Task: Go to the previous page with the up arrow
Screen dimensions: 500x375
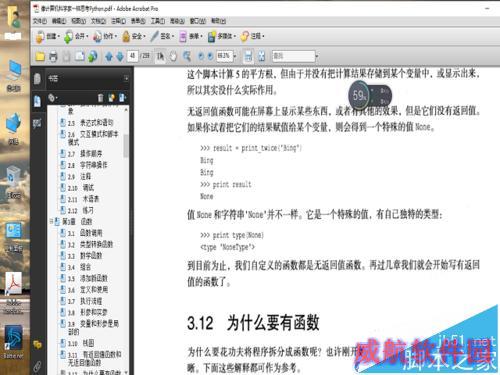Action: click(x=109, y=56)
